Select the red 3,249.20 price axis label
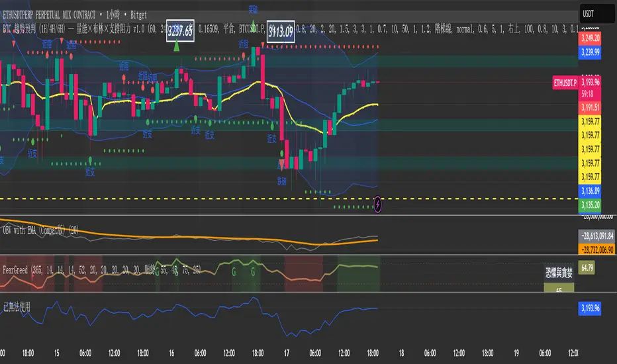 tap(591, 38)
